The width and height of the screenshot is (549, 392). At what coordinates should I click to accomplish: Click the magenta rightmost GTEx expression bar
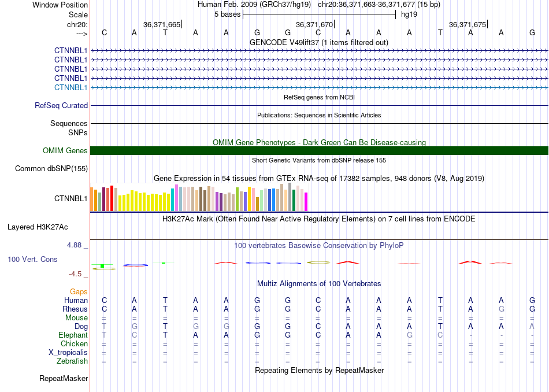(x=306, y=202)
